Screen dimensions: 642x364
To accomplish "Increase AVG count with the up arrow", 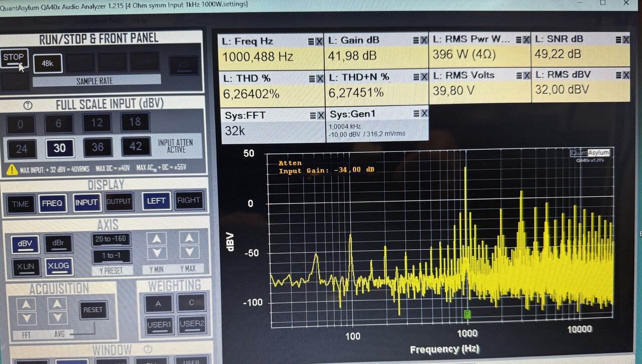I will [x=57, y=304].
